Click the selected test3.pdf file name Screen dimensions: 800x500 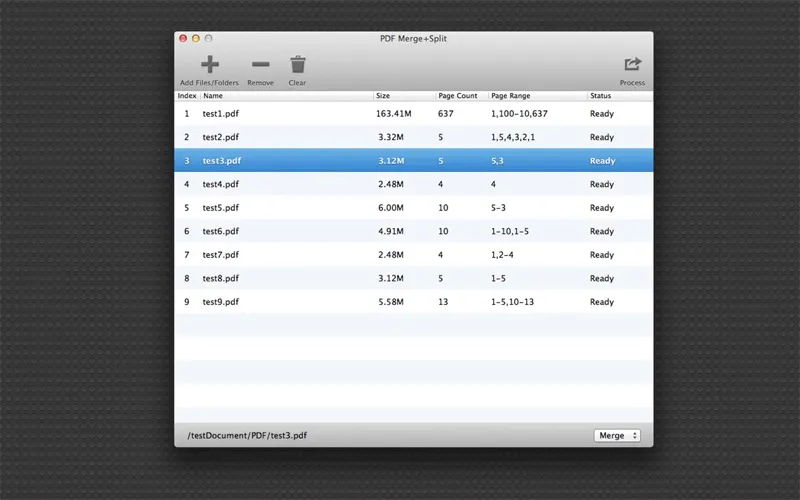(x=221, y=160)
